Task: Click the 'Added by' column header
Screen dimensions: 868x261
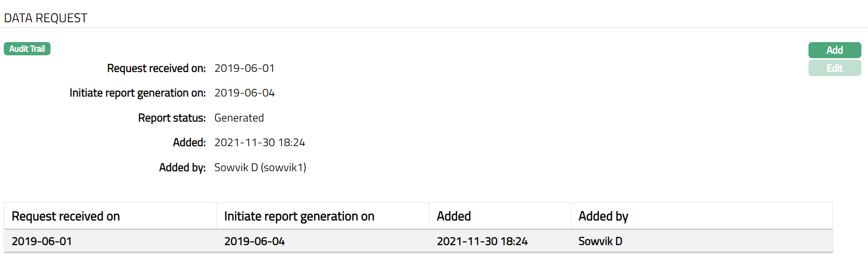Action: (x=603, y=216)
